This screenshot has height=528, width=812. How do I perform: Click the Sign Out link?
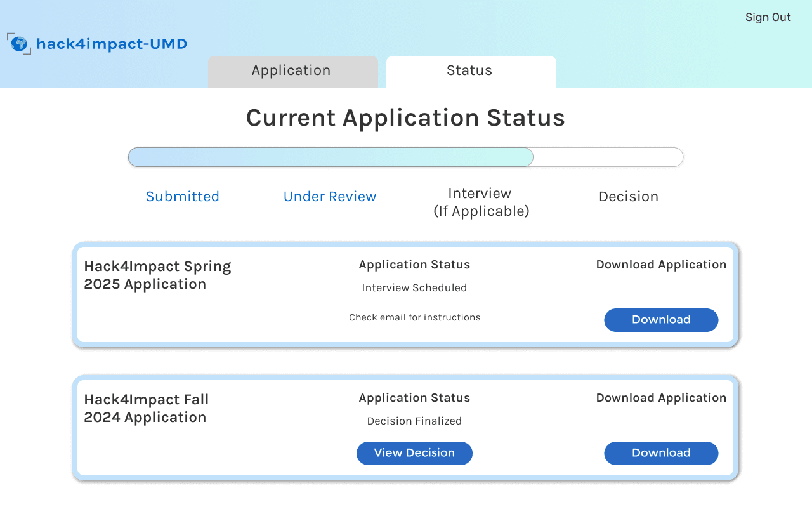[x=768, y=17]
